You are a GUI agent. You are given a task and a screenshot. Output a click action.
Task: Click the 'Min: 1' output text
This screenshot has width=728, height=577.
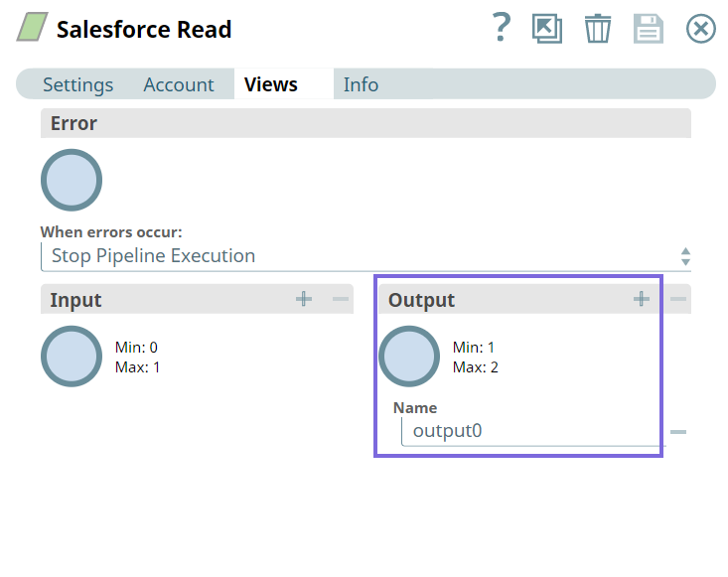tap(474, 348)
